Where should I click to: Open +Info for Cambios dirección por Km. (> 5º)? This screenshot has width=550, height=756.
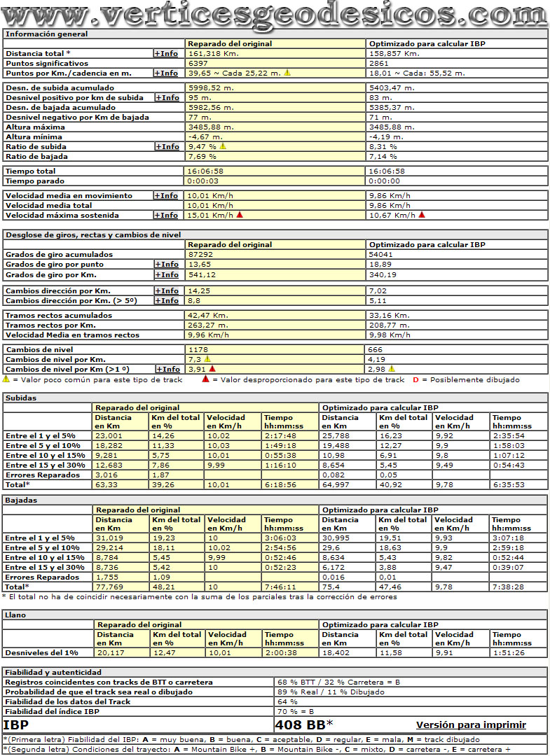point(167,300)
